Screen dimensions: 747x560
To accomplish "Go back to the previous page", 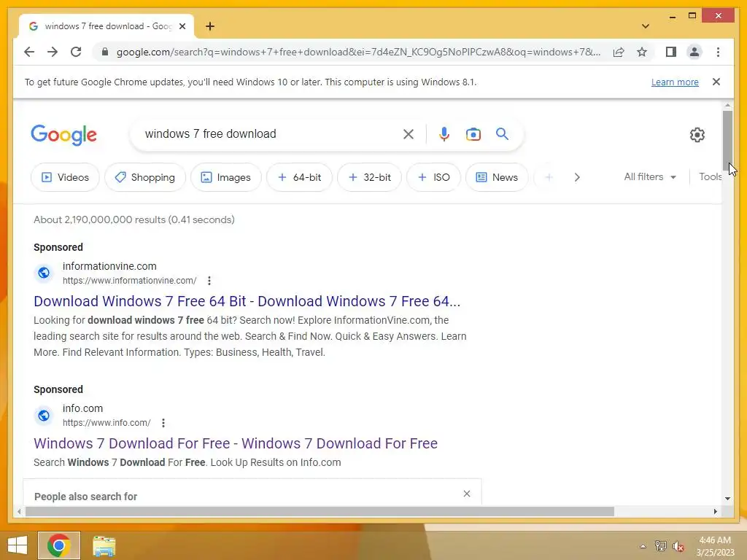I will (29, 52).
